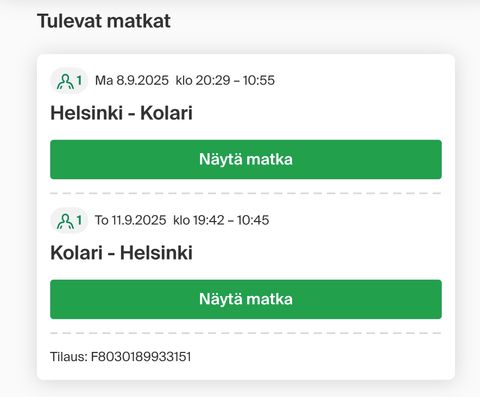Select passenger count badge beside To 11.9.2025
480x397 pixels.
69,221
